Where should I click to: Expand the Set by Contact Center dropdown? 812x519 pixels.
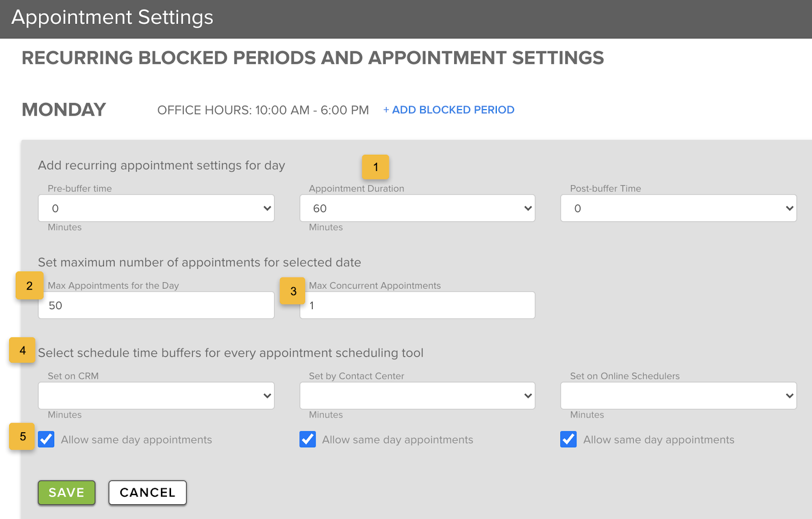pos(417,396)
